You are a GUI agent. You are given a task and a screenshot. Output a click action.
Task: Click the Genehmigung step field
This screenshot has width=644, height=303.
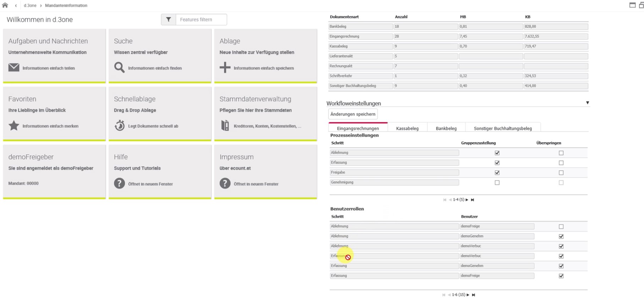point(394,182)
